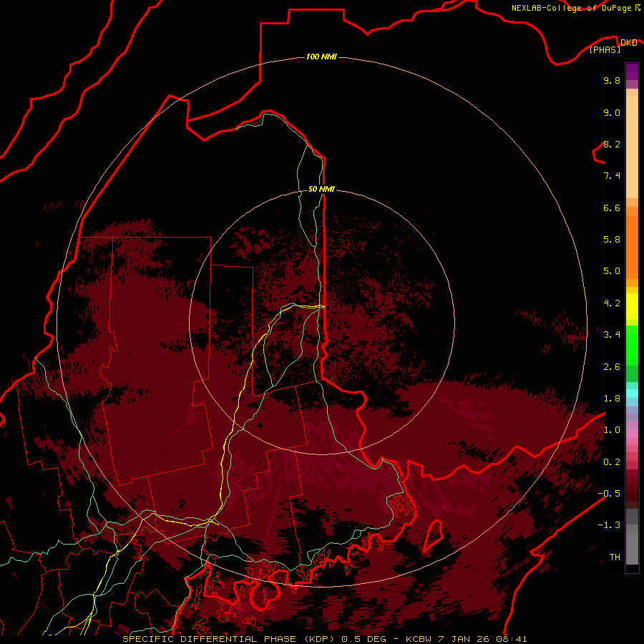This screenshot has height=644, width=644.
Task: Click the 2.6 value on color scale
Action: [x=612, y=367]
